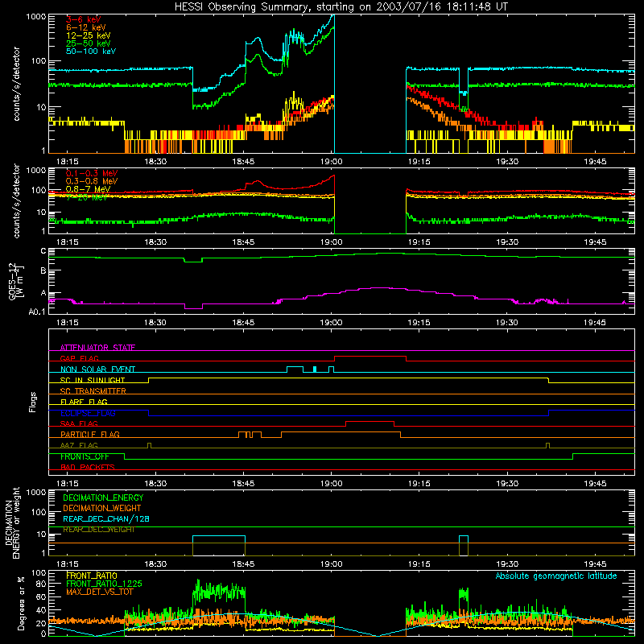
Task: Select the DECIMATION_ENERGY legend label
Action: (103, 497)
